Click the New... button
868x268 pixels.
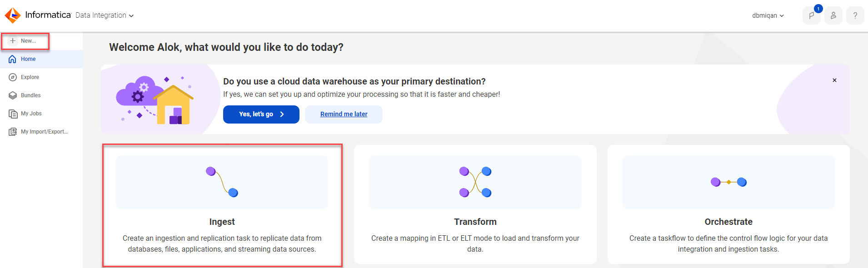pos(25,41)
